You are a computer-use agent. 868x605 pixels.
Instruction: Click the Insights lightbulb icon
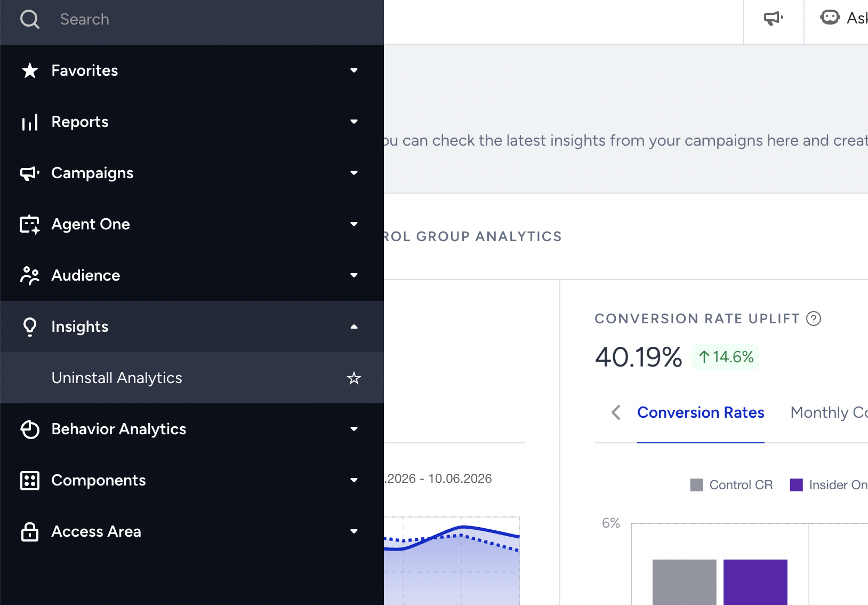pyautogui.click(x=30, y=327)
